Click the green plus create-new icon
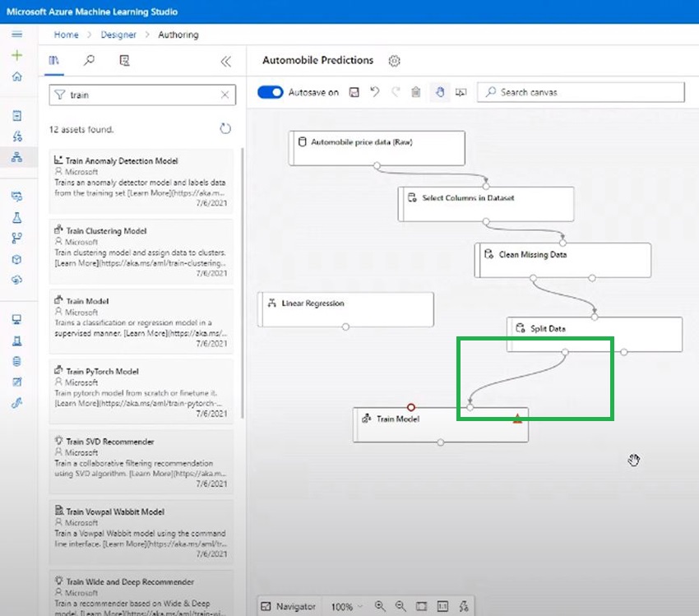Screen dimensions: 699x616 [x=17, y=55]
